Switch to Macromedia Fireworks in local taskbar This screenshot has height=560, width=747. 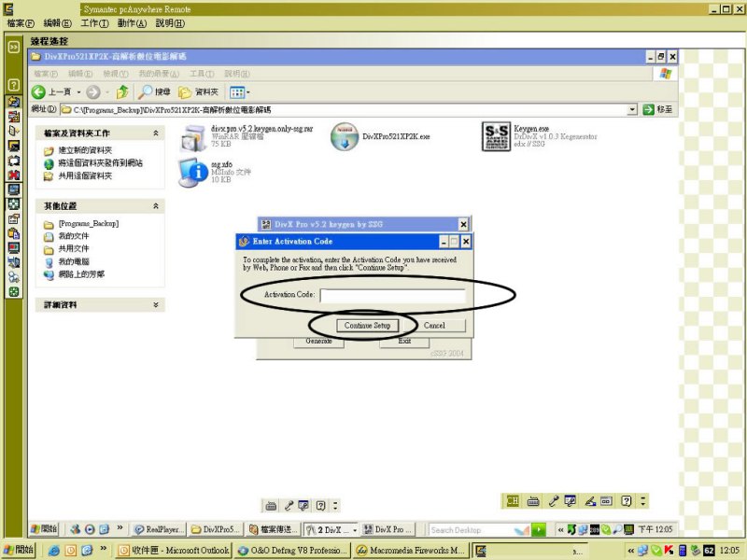point(412,551)
